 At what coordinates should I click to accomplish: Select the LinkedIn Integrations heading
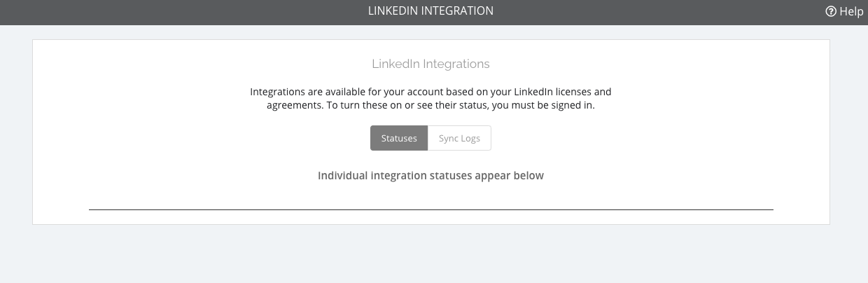[x=430, y=64]
